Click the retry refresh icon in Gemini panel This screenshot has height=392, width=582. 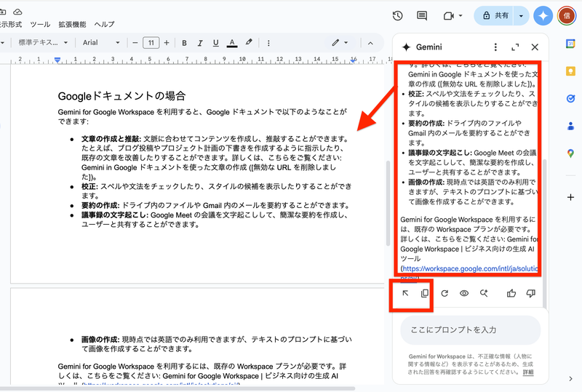click(445, 293)
